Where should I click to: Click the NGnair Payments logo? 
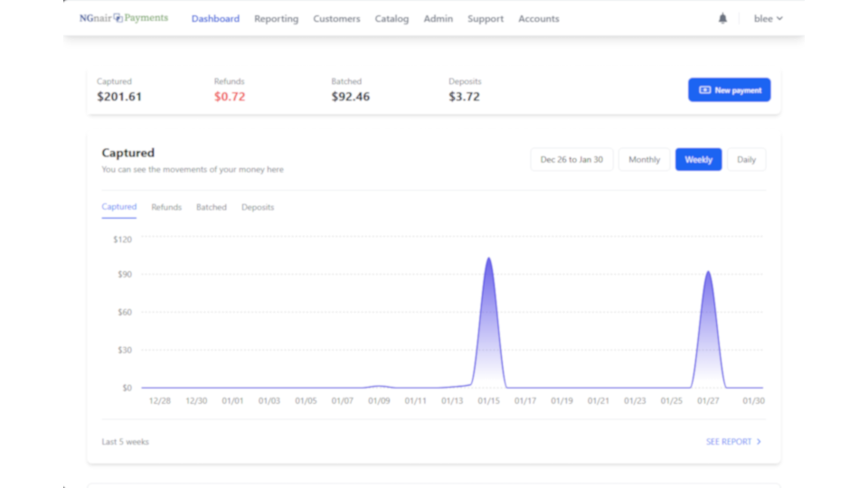pyautogui.click(x=124, y=18)
